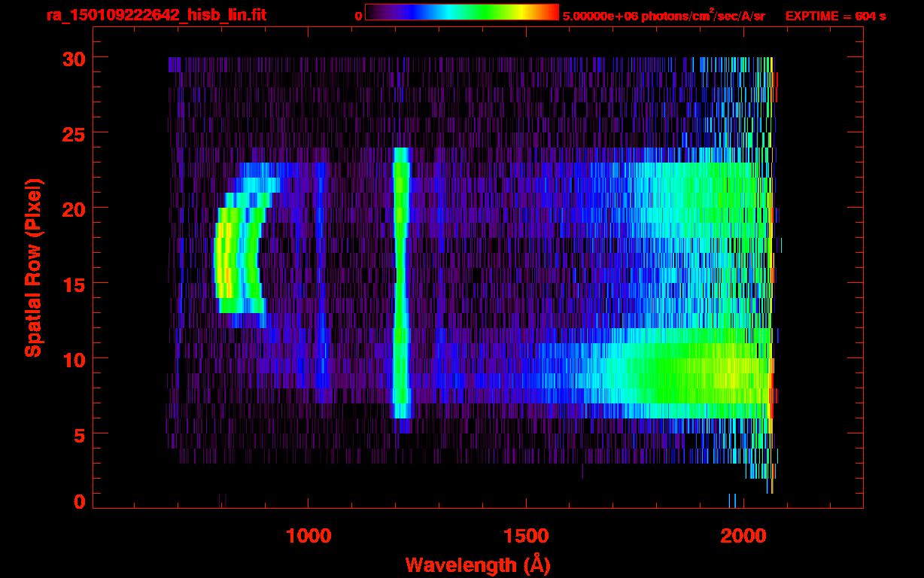Screen dimensions: 924x578
Task: Click the 1000 wavelength tick label
Action: pos(309,535)
